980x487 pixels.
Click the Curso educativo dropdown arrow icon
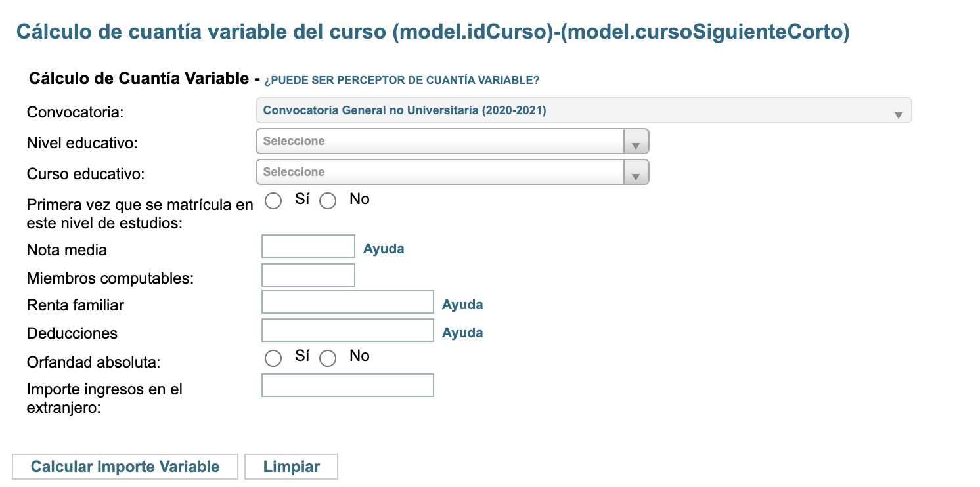(x=636, y=172)
